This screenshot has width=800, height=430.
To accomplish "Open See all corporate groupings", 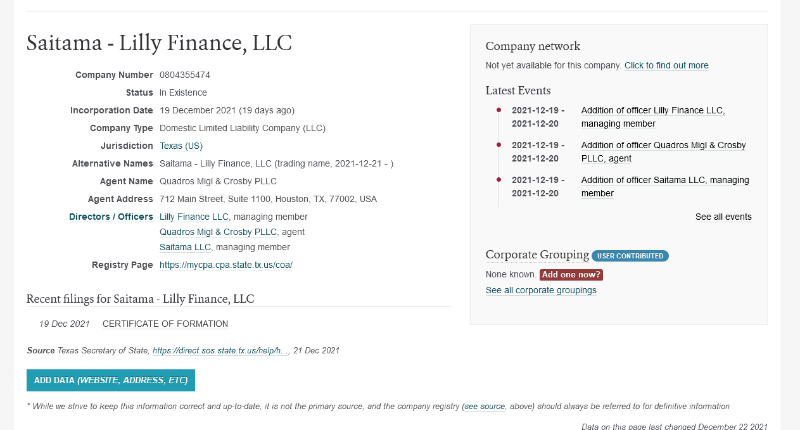I will click(541, 290).
